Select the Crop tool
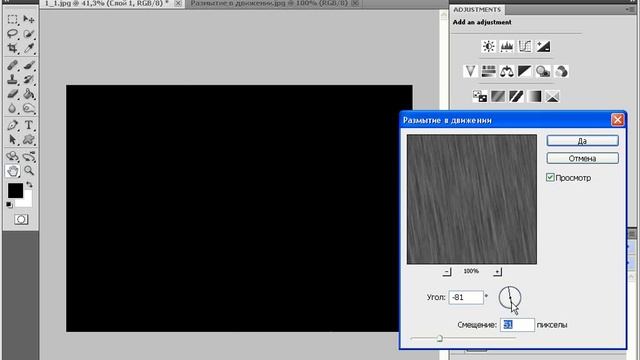 13,49
